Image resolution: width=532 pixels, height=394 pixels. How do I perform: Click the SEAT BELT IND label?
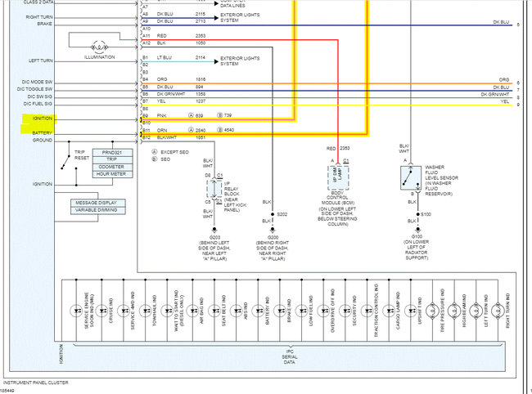click(223, 311)
